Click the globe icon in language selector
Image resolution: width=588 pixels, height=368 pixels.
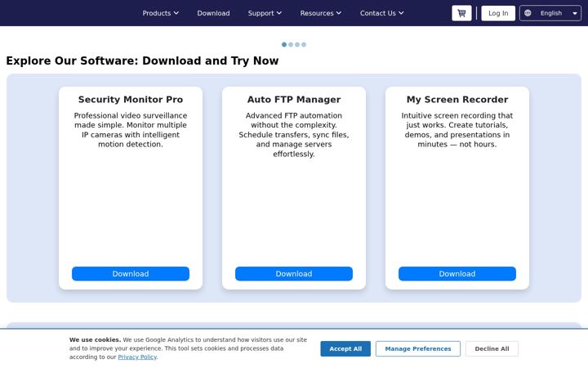(x=528, y=13)
